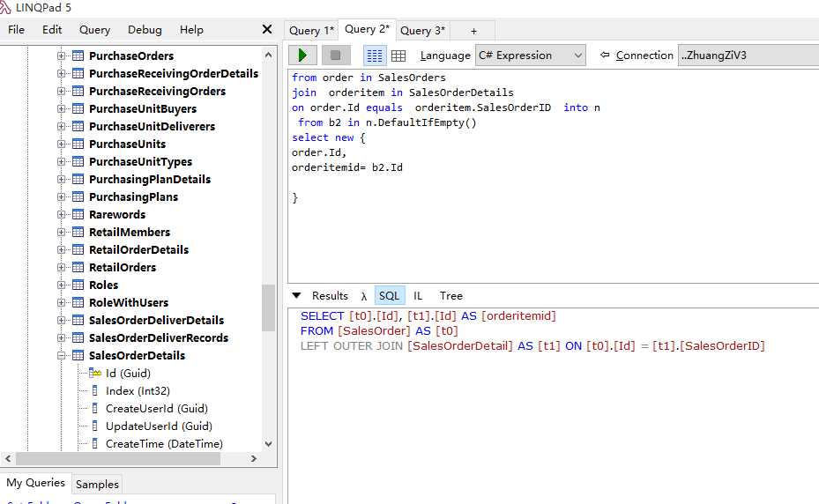Click the PurchaseUnitBuyers table icon
Screen dimensions: 819x504
78,108
